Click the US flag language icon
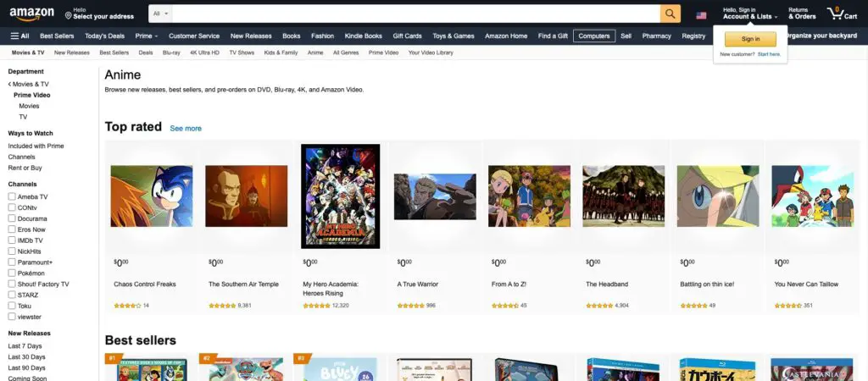Viewport: 868px width, 381px height. 701,15
